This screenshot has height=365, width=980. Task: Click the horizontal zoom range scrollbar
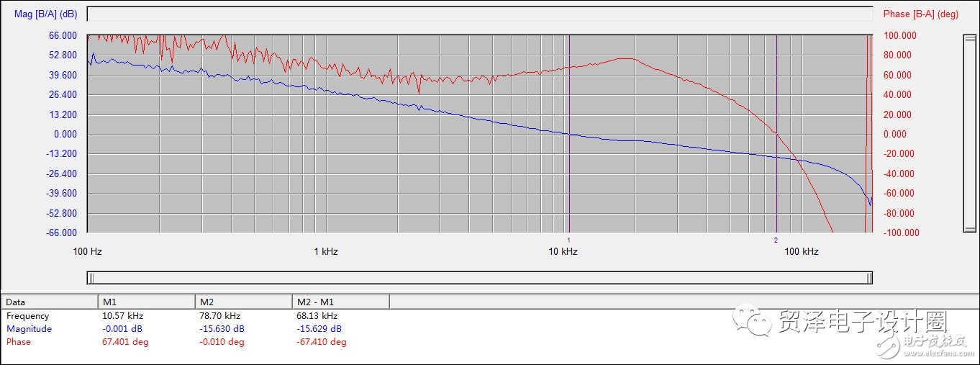(480, 278)
